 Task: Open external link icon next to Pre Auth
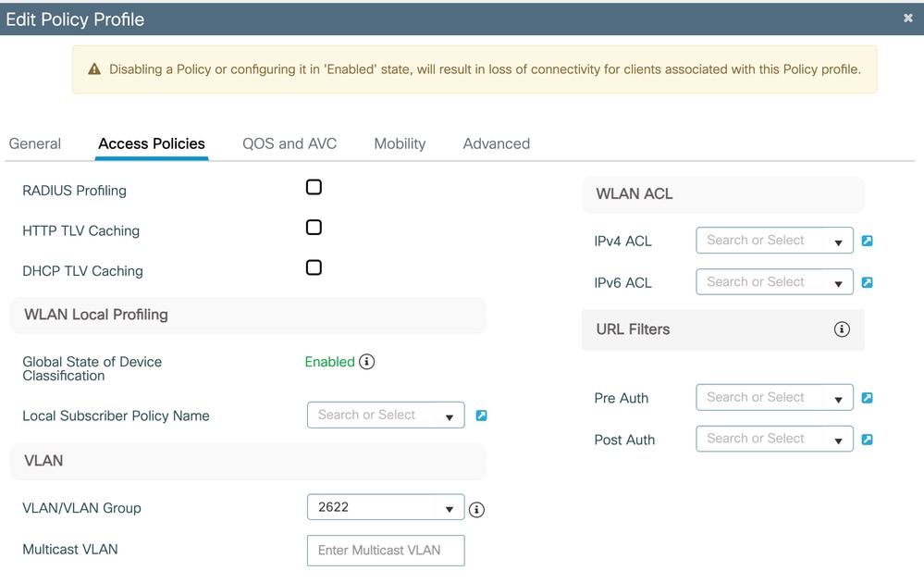pyautogui.click(x=867, y=398)
